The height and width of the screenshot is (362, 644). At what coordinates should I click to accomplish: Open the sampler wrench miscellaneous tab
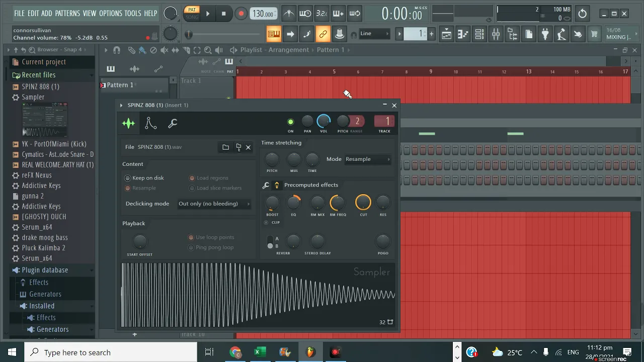(173, 123)
